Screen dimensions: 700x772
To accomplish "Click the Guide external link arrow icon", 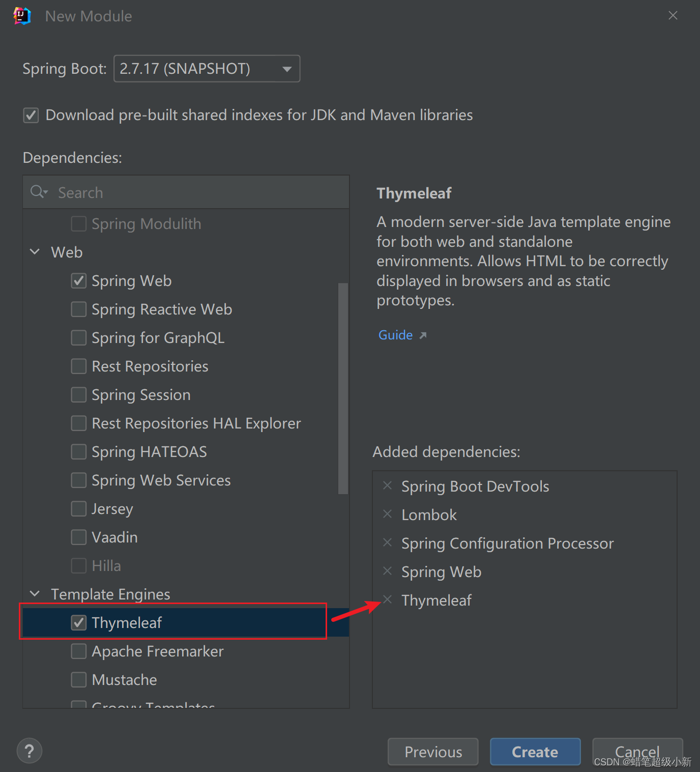I will (423, 335).
